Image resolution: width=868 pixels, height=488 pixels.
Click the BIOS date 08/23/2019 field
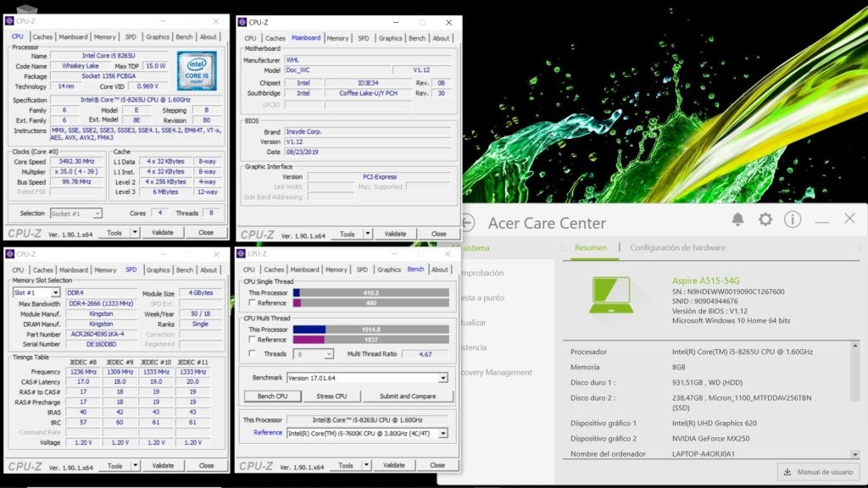[368, 152]
